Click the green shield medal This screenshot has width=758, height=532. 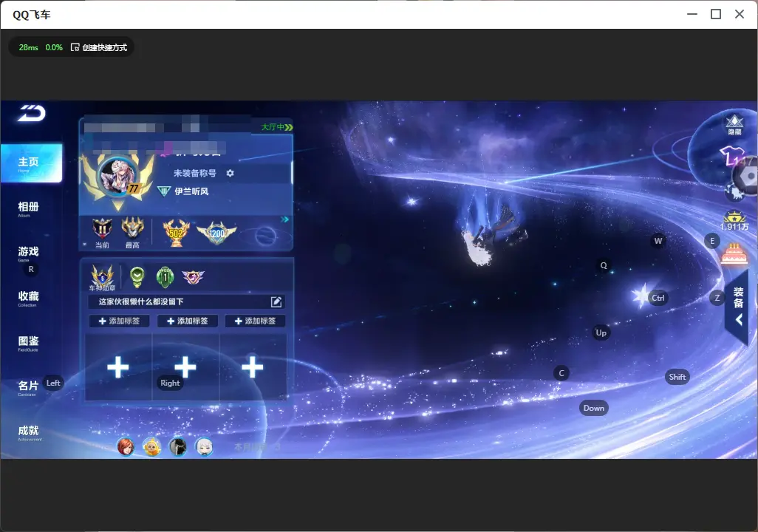point(137,276)
